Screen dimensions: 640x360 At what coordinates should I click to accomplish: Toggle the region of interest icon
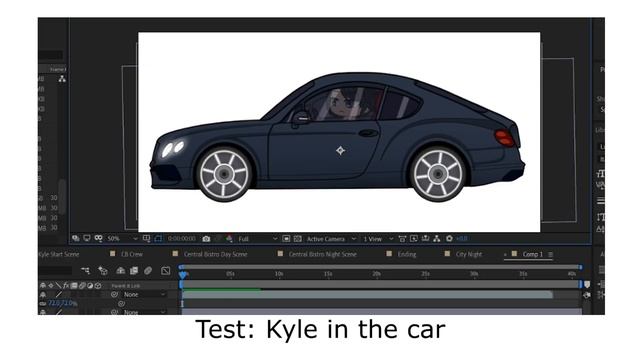[158, 238]
